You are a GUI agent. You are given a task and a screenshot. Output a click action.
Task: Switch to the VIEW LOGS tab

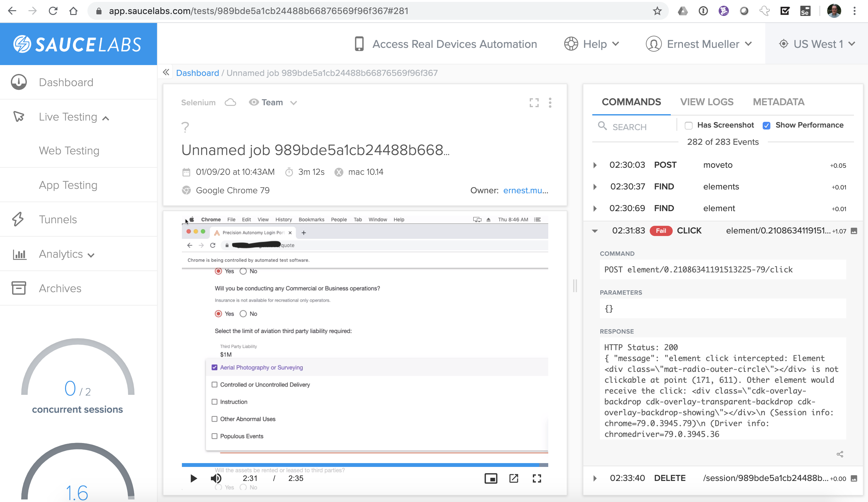(707, 102)
